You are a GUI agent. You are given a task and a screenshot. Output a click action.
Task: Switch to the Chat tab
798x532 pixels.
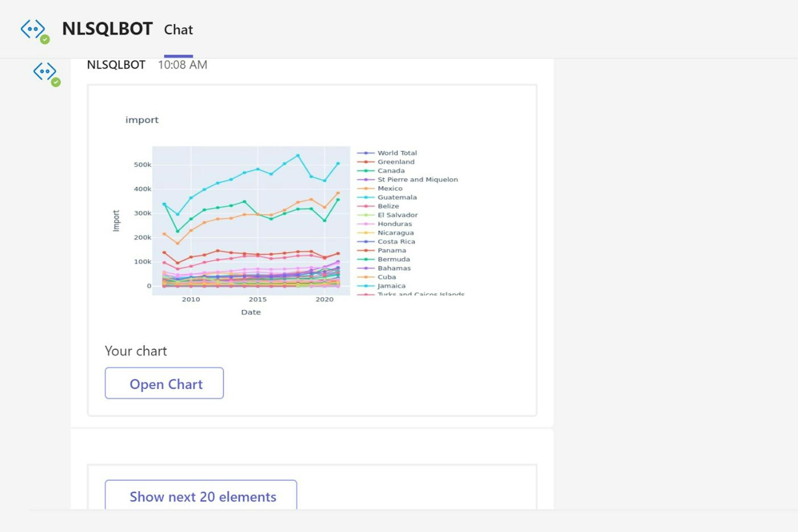pyautogui.click(x=179, y=29)
